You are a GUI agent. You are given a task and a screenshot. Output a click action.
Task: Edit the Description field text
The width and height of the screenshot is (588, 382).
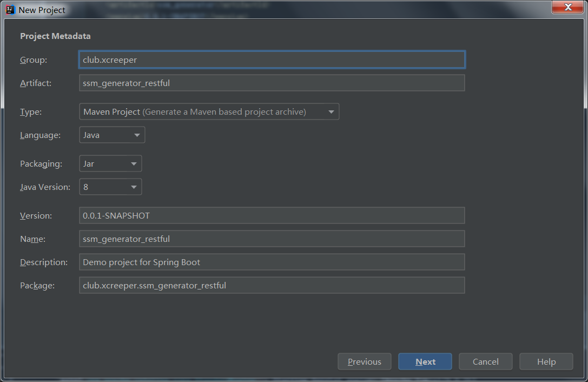(x=272, y=262)
